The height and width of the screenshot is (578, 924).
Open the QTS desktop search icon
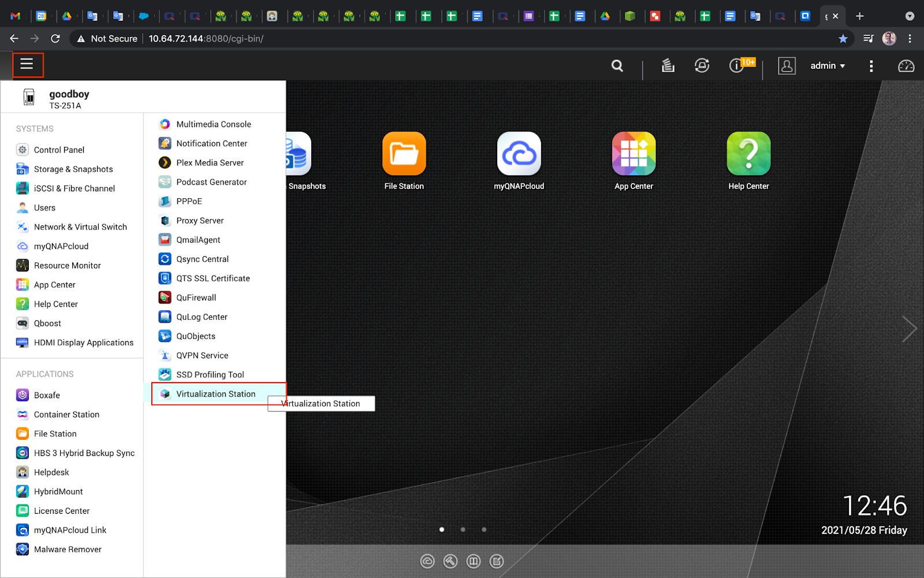click(x=617, y=65)
